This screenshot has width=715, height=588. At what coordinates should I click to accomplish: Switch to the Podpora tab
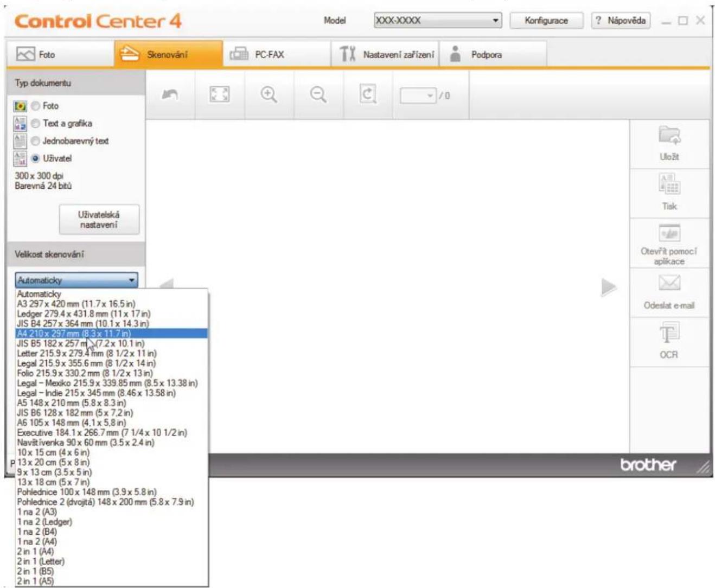(493, 54)
